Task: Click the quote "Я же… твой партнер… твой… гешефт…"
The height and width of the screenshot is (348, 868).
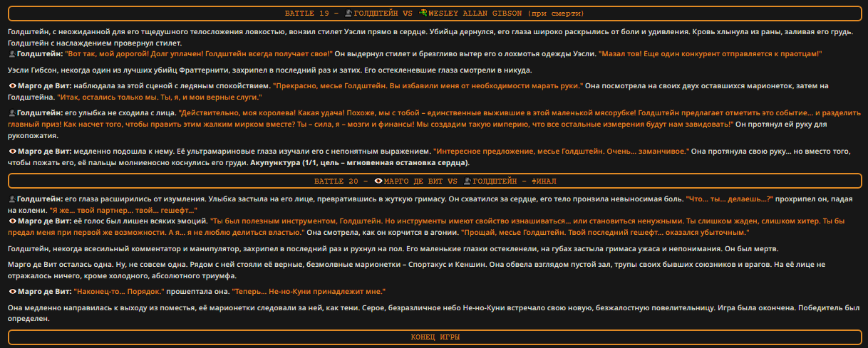Action: [x=123, y=211]
